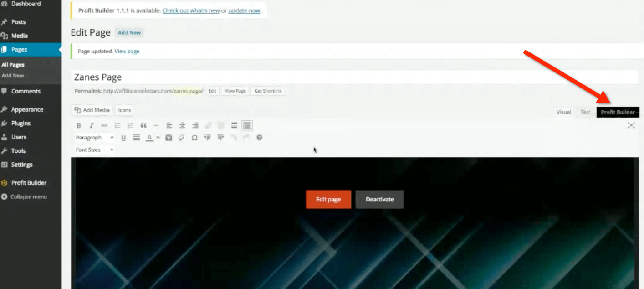Viewport: 644px width, 289px height.
Task: Click the Deactivate button
Action: (379, 199)
